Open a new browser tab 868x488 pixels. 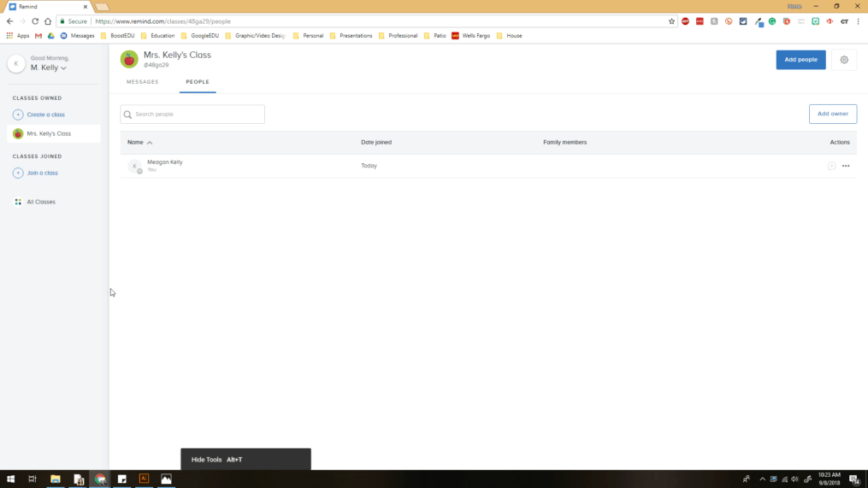(x=103, y=7)
